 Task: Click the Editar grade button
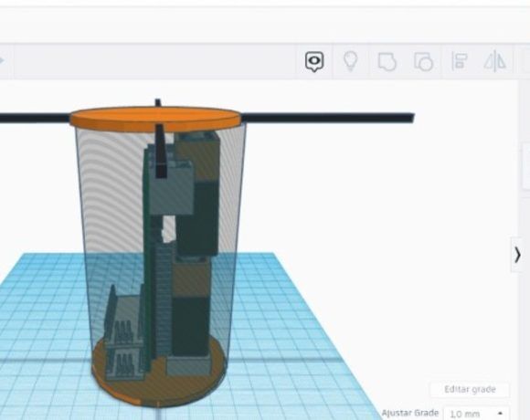(x=470, y=389)
